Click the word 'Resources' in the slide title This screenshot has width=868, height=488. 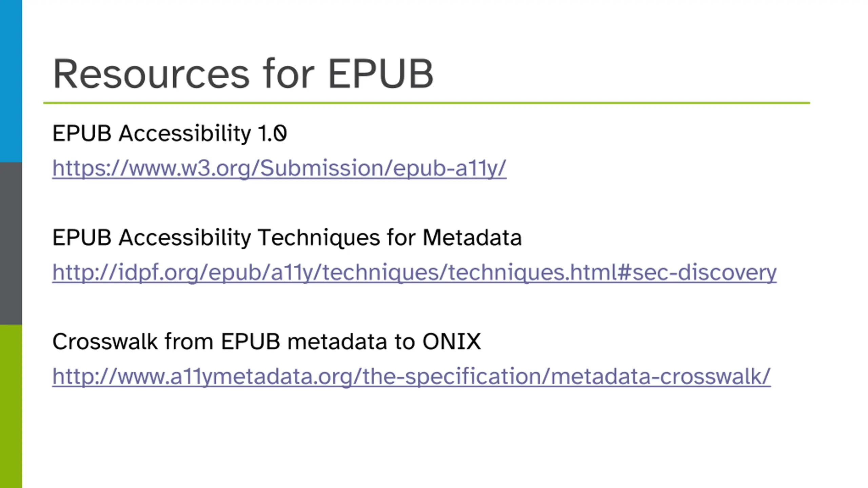[151, 74]
